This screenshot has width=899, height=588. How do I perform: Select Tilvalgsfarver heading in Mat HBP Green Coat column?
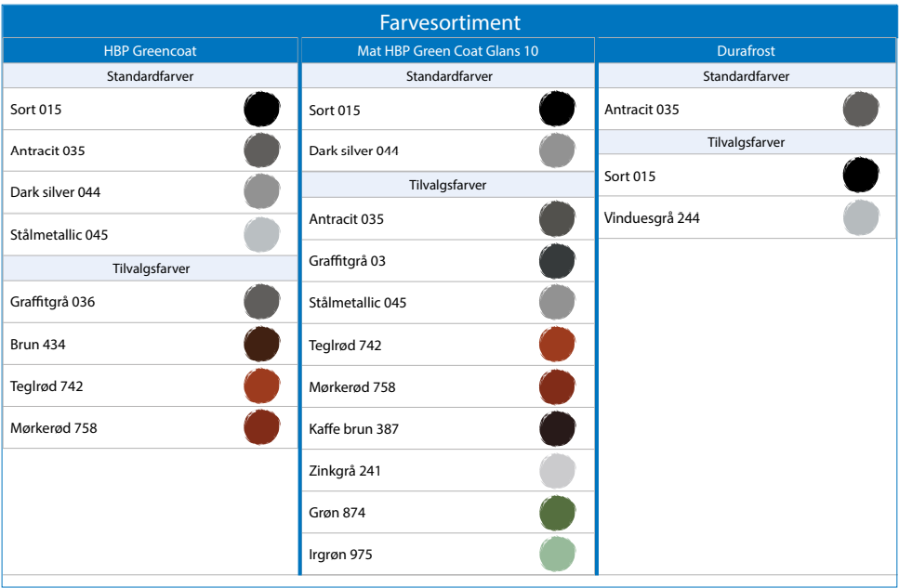[448, 185]
